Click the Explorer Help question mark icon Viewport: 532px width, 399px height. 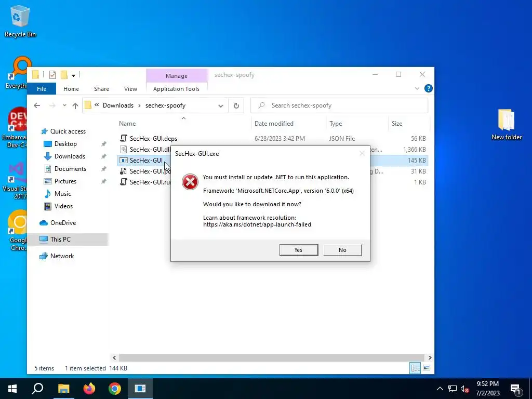[429, 88]
